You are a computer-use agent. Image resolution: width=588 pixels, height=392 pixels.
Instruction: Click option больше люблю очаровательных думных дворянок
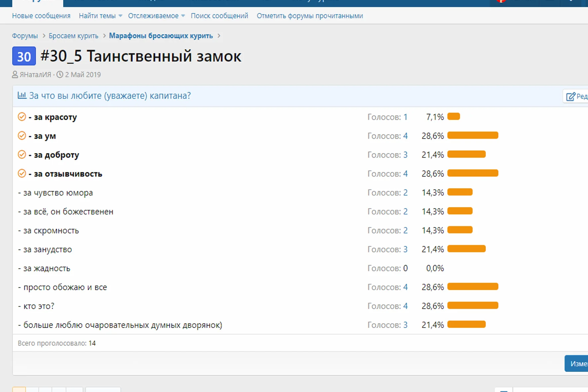(x=120, y=325)
